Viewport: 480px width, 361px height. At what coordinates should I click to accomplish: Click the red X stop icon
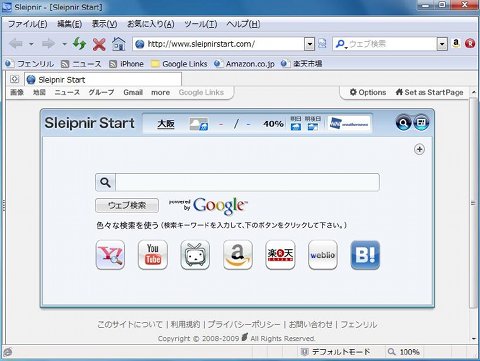coord(99,44)
